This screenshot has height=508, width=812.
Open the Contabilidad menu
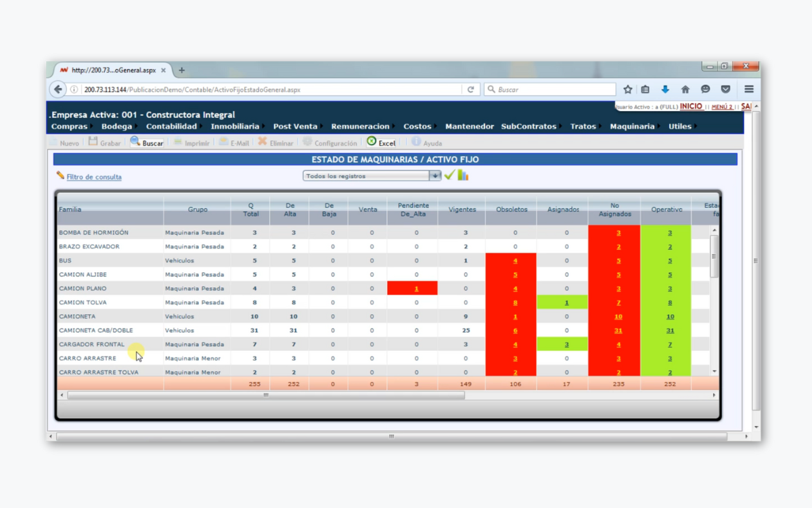pyautogui.click(x=171, y=127)
